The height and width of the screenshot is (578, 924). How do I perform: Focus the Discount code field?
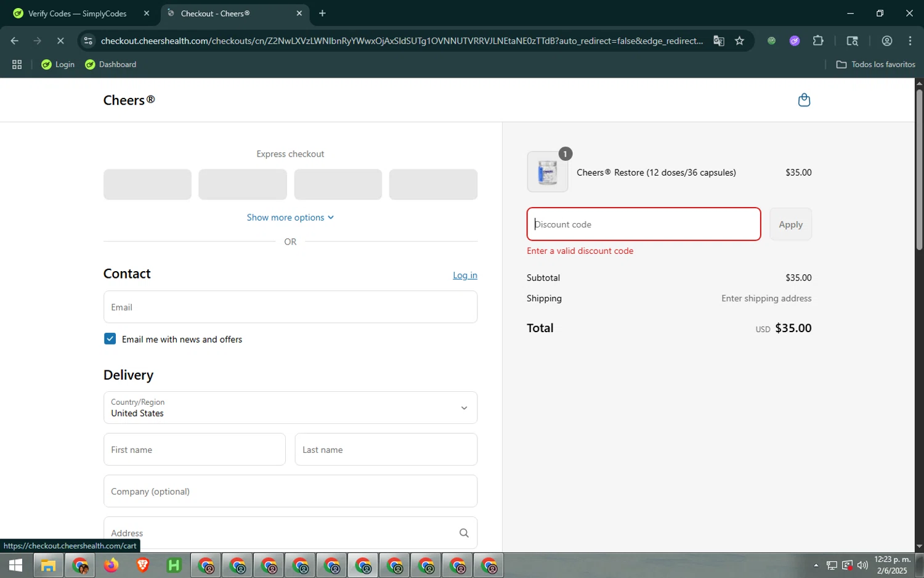644,224
